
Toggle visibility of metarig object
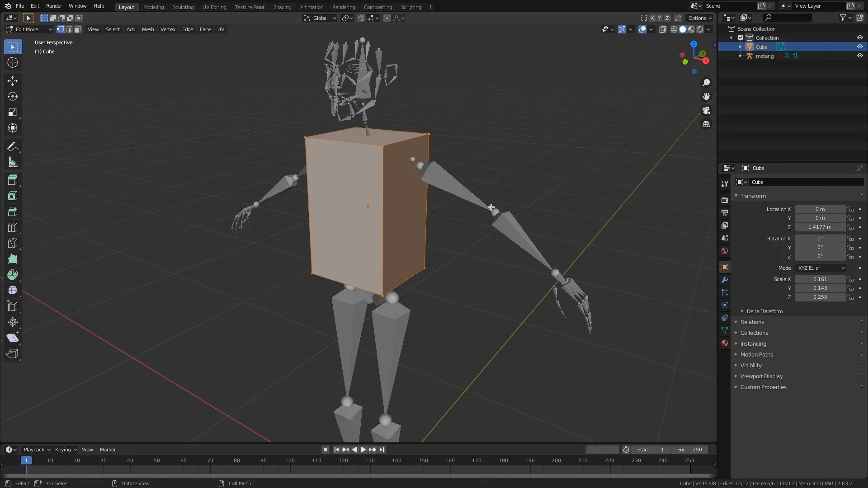pos(860,56)
